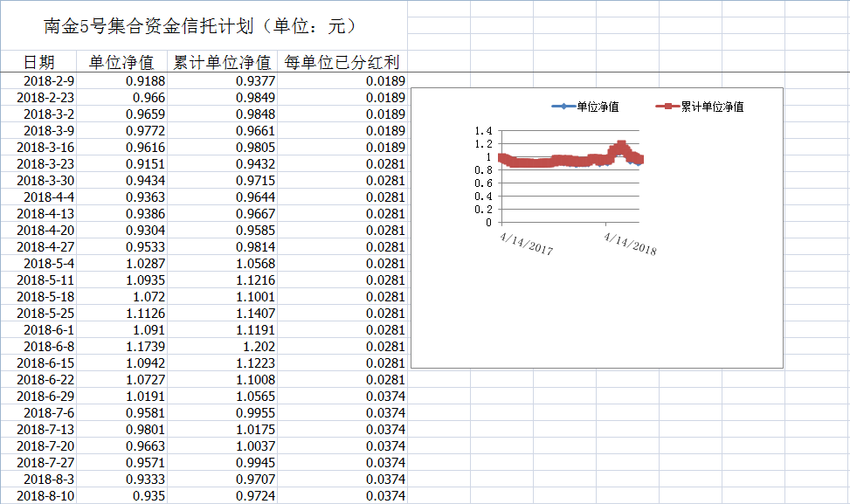Image resolution: width=850 pixels, height=504 pixels.
Task: Select dividend cell in 2018-2-9 row
Action: [x=342, y=80]
